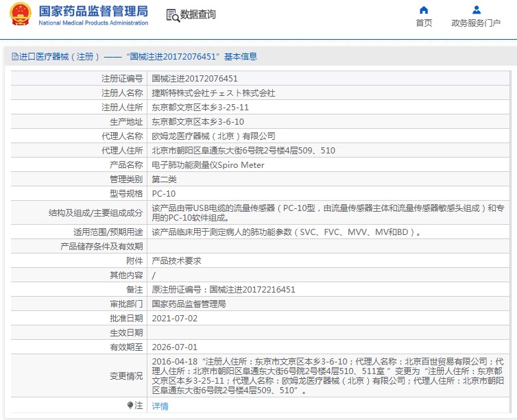Click the 产品技术要求 attachment text
Image resolution: width=517 pixels, height=420 pixels.
(x=176, y=261)
